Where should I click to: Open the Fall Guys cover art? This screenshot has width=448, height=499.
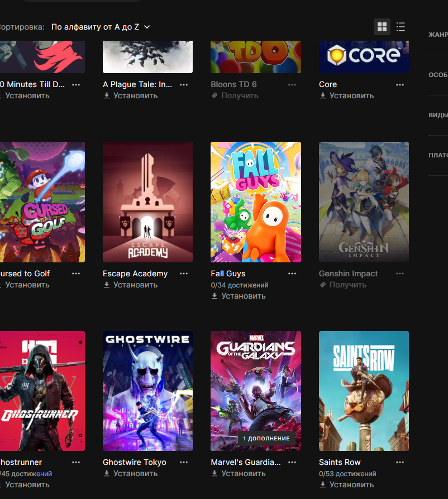[x=256, y=202]
